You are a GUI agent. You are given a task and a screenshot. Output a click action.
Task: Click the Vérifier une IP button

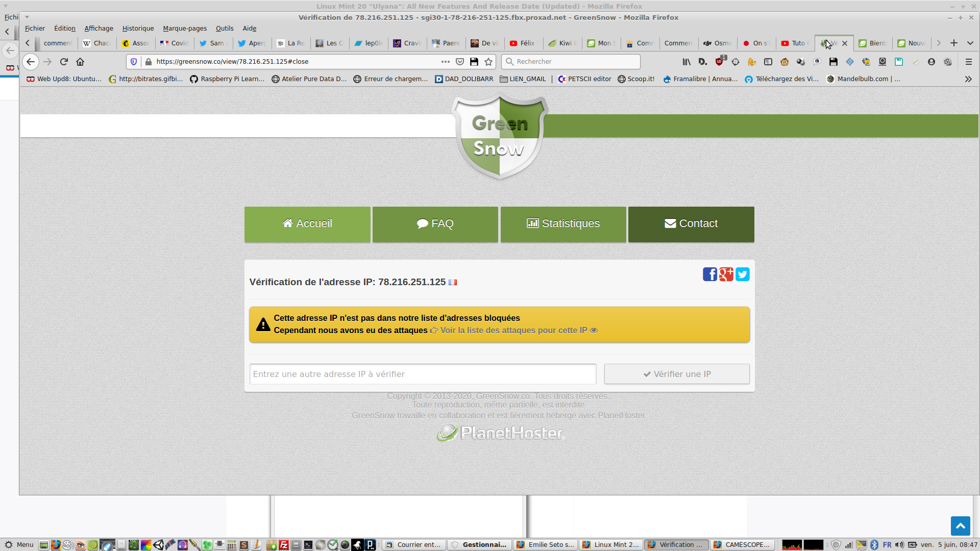[x=676, y=374]
